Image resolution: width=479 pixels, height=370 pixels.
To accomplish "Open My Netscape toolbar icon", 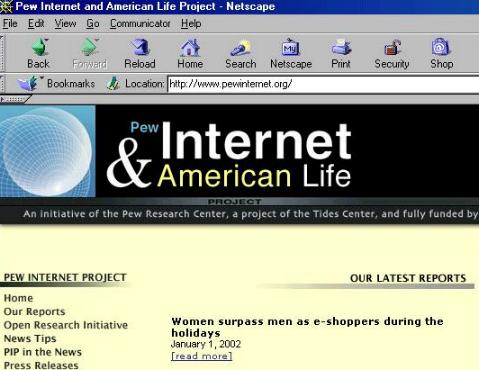I will pyautogui.click(x=291, y=47).
